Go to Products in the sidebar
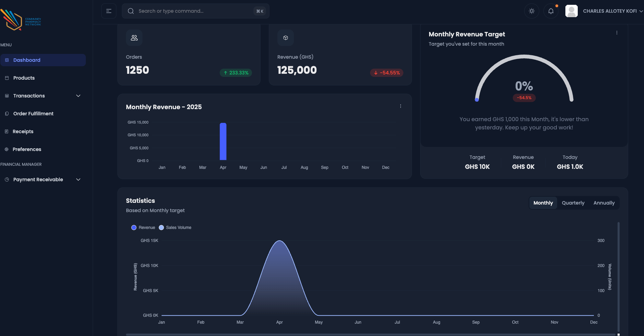 24,78
